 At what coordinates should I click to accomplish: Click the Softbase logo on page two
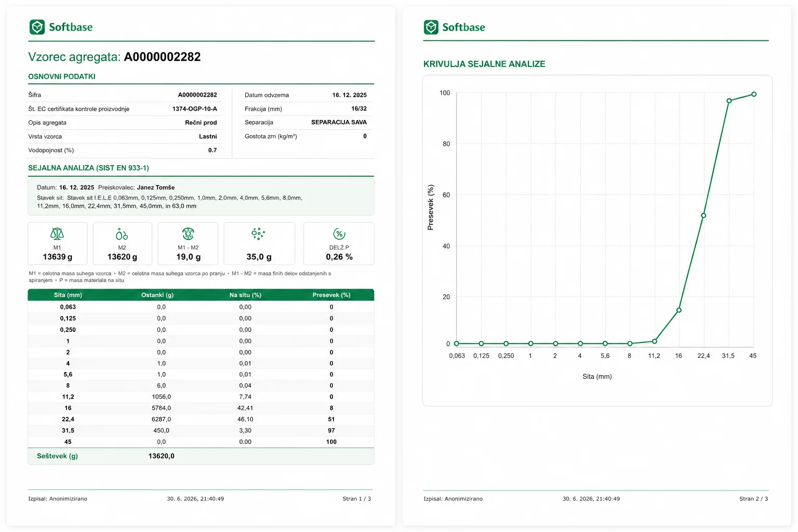454,27
